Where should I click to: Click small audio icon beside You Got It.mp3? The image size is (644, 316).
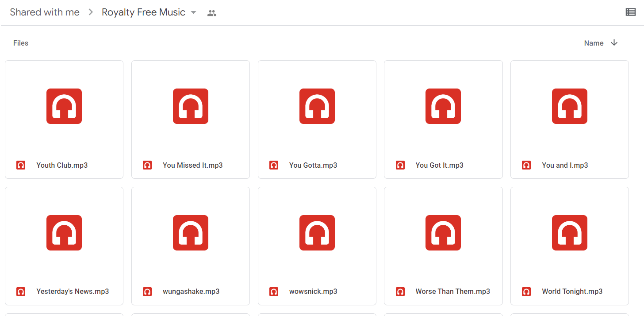point(400,165)
